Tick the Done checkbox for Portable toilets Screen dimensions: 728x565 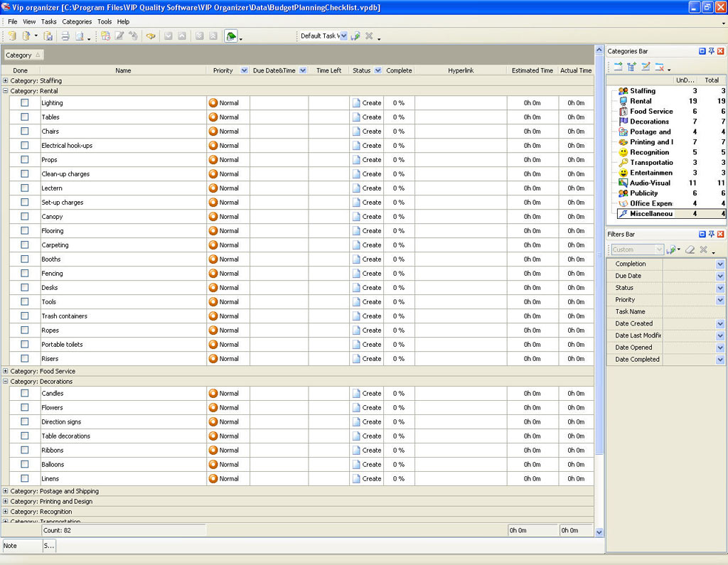coord(25,345)
